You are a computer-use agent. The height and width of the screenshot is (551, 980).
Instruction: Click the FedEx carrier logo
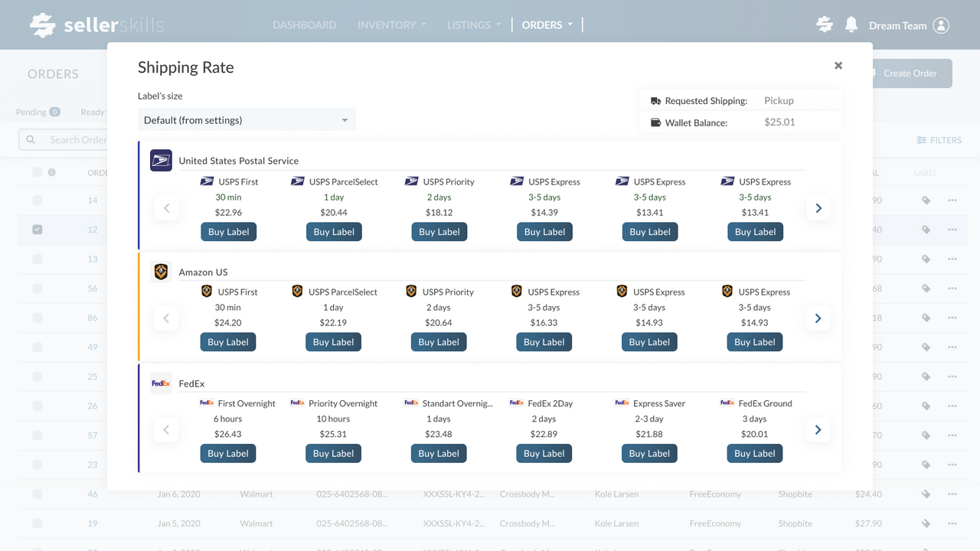pyautogui.click(x=161, y=383)
